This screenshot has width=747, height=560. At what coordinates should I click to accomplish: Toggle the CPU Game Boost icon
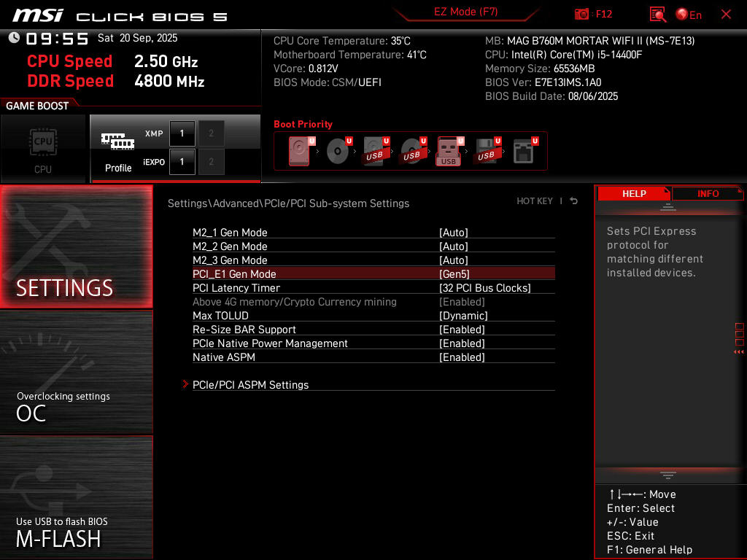coord(43,149)
